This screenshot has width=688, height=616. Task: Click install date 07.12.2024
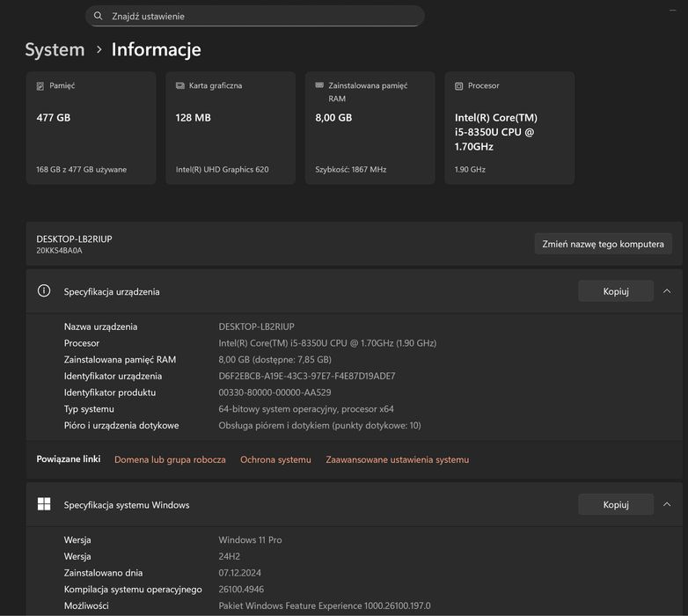tap(239, 573)
